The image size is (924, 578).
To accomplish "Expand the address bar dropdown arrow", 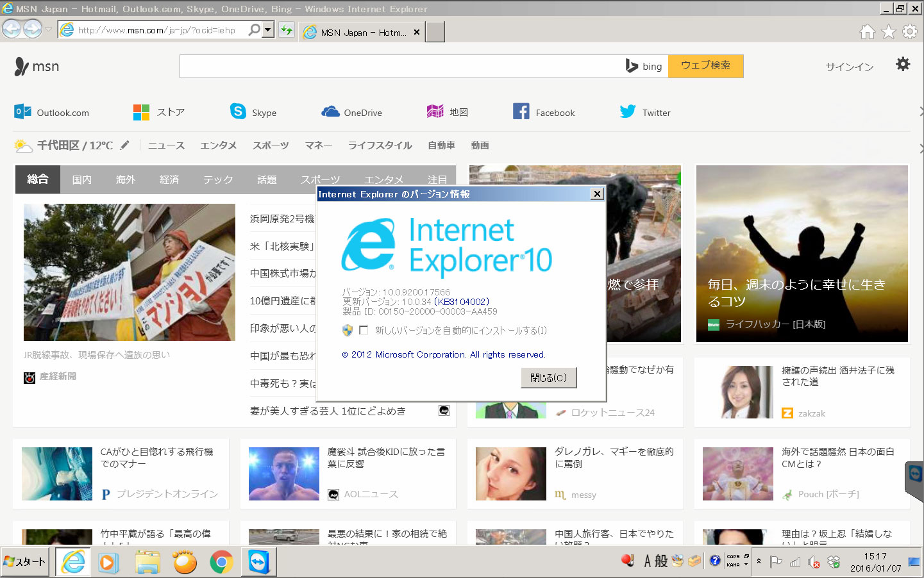I will point(268,29).
